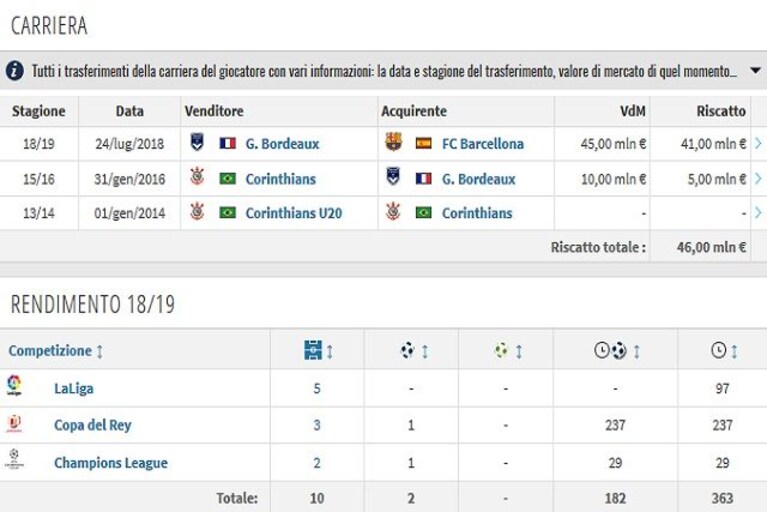Open the Corinthians U20 team link
Image resolution: width=767 pixels, height=512 pixels.
293,213
